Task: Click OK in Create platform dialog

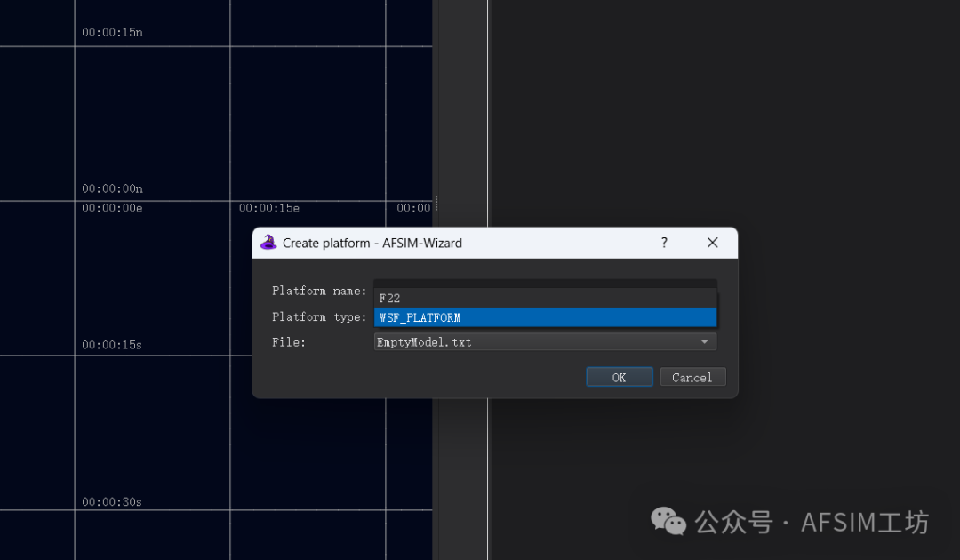Action: (619, 377)
